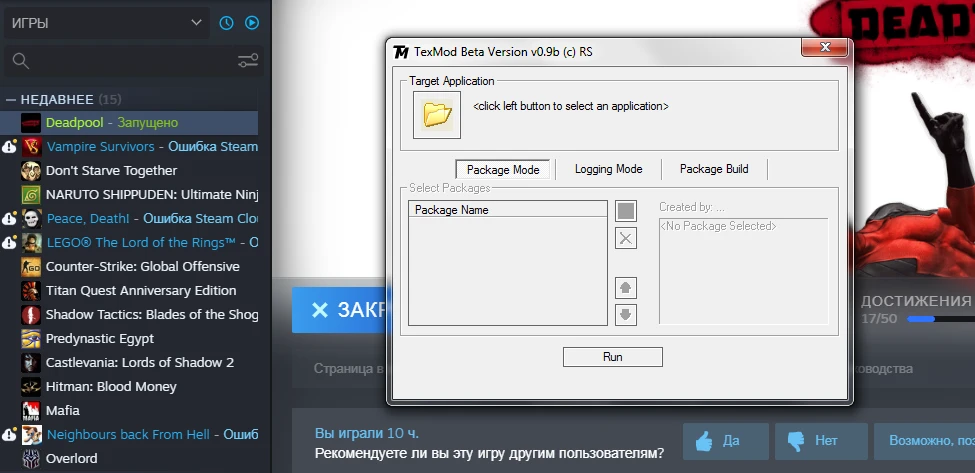Open the ИГРЫ library filter dropdown

pyautogui.click(x=107, y=23)
